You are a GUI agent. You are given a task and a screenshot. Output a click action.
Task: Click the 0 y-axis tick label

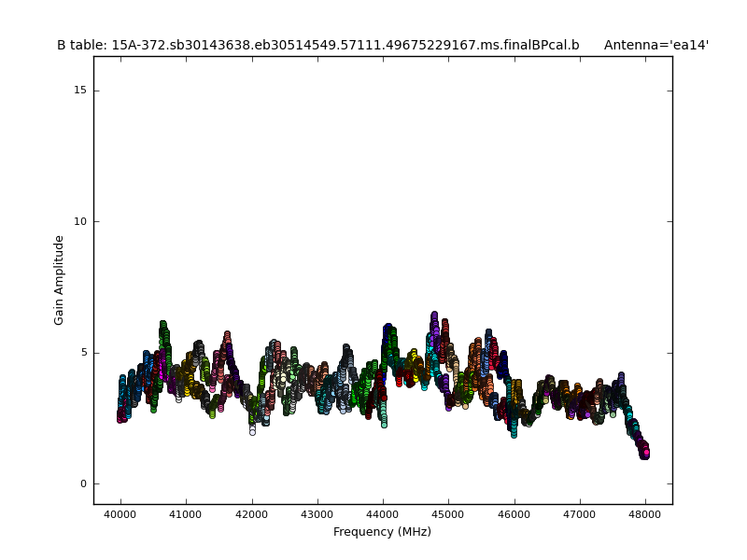point(83,483)
